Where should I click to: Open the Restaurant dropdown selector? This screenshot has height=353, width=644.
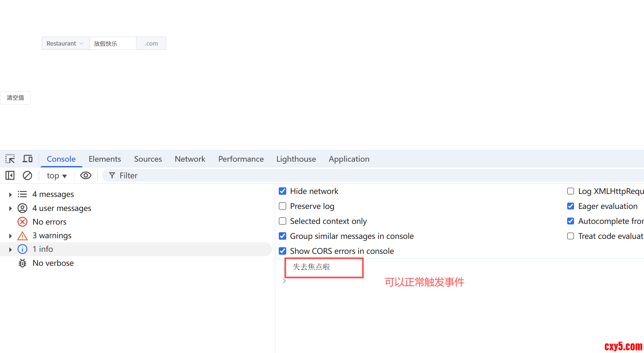65,44
